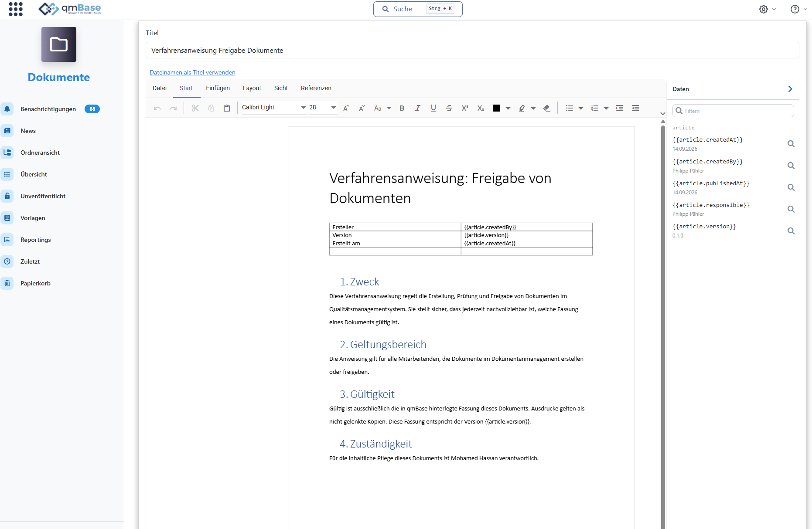Click Dateinamen als Titel verwenden link
This screenshot has width=812, height=529.
(x=192, y=72)
